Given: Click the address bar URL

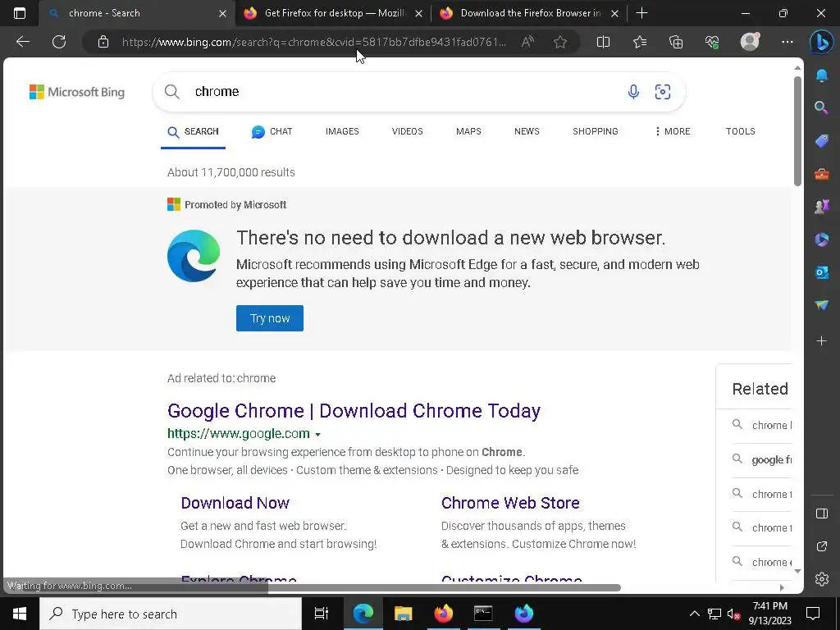Looking at the screenshot, I should (x=314, y=42).
